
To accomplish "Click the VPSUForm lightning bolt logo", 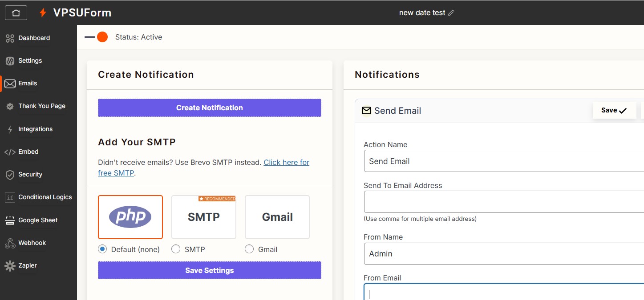I will [x=43, y=13].
